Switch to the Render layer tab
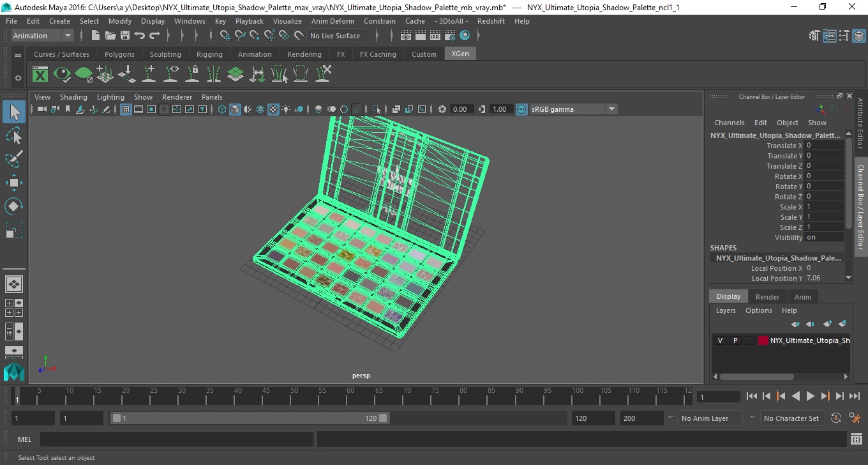 pos(767,297)
